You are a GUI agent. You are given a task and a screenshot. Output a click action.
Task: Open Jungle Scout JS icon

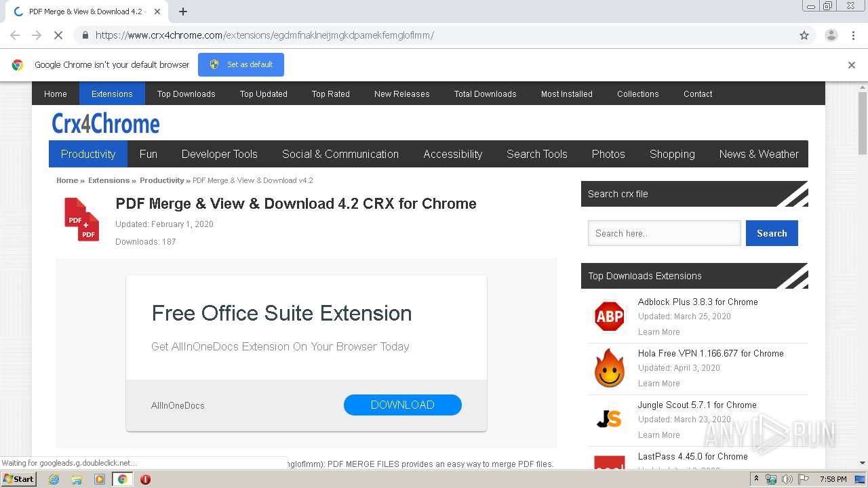609,420
